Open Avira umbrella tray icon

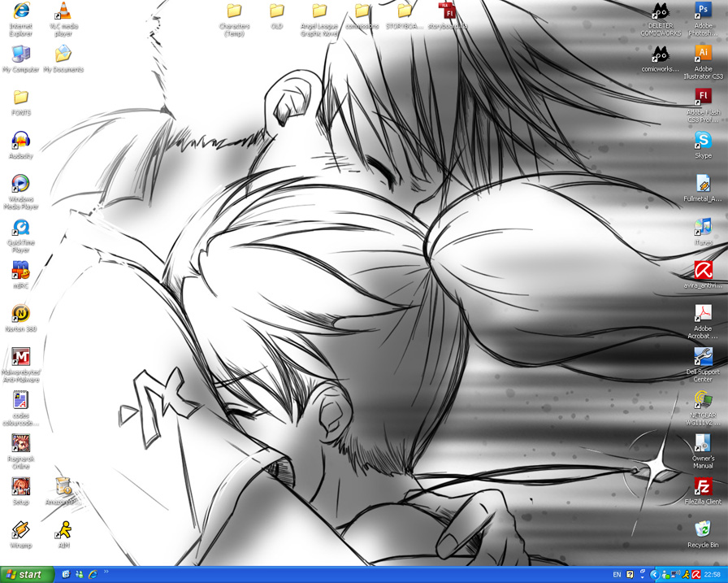[696, 575]
